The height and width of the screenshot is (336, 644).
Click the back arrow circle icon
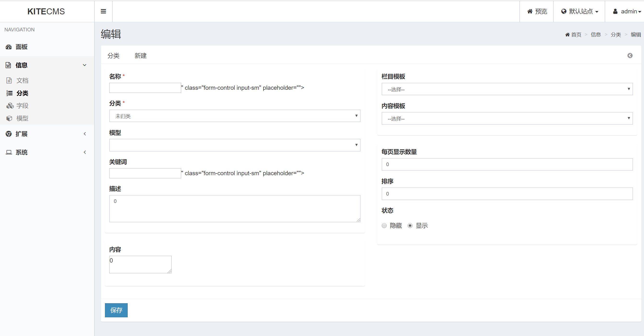click(x=630, y=56)
